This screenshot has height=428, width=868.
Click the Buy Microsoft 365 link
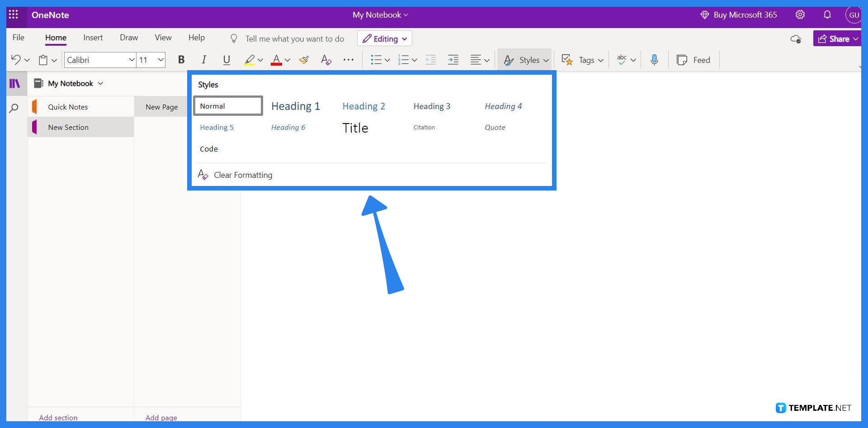[745, 14]
